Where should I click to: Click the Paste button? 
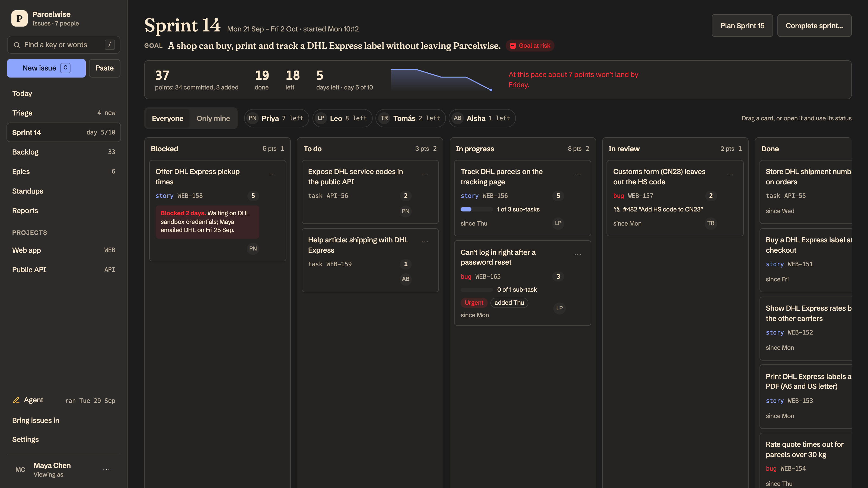[x=104, y=68]
